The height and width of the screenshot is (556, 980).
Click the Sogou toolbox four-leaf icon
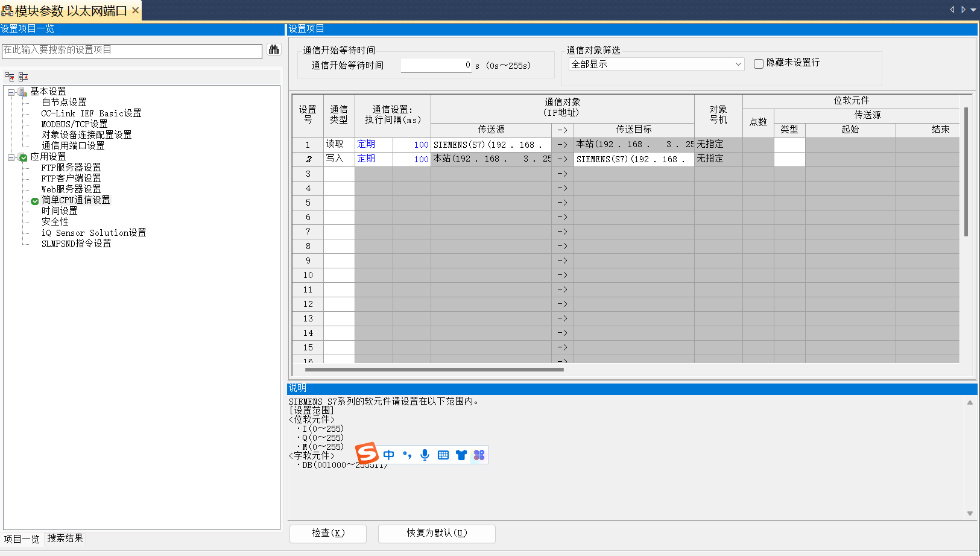point(479,455)
